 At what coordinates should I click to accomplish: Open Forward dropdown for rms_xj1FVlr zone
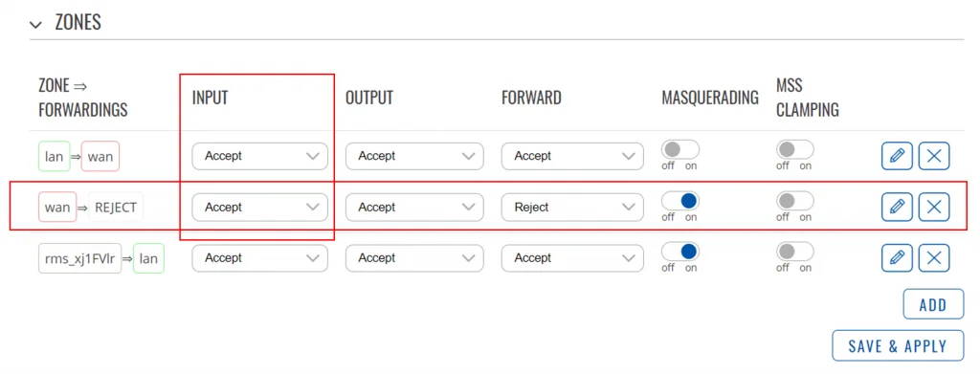(572, 258)
